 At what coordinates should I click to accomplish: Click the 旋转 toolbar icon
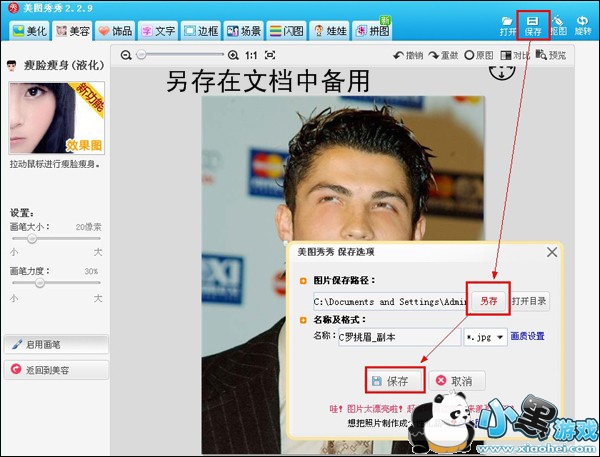[583, 26]
